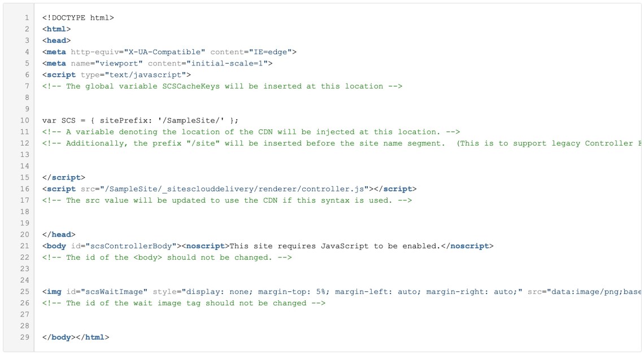Screen dimensions: 644x355
Task: Click the opening head tag
Action: click(56, 40)
